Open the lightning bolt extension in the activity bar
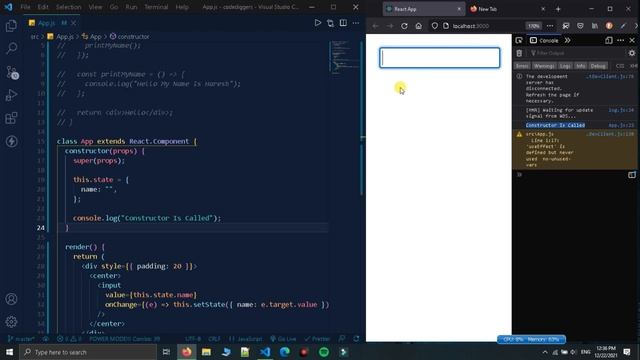 pos(11,142)
